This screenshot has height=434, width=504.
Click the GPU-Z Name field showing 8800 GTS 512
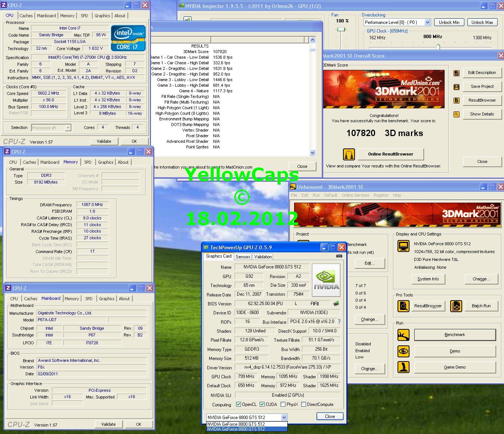point(272,267)
